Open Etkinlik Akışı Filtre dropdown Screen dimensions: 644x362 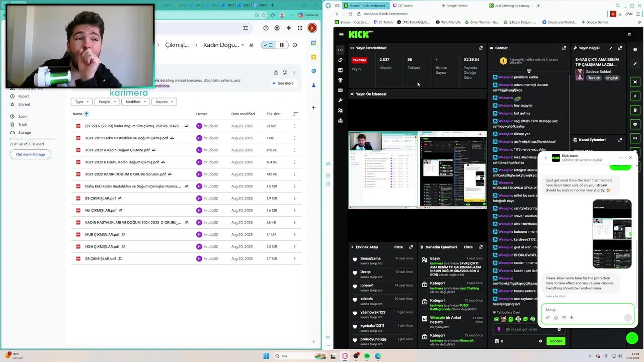398,247
